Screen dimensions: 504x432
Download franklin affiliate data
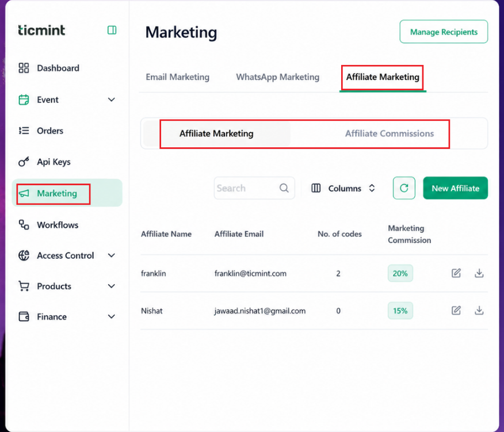click(479, 273)
